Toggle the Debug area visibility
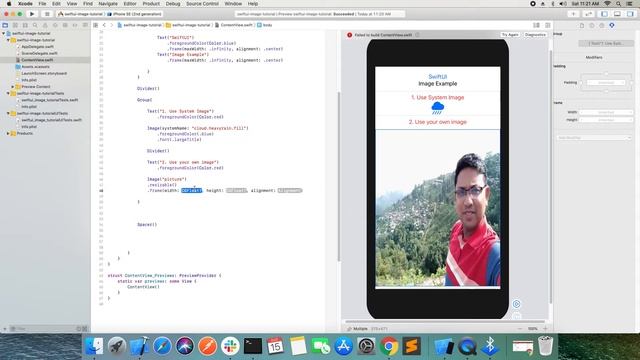This screenshot has height=360, width=640. (x=617, y=14)
